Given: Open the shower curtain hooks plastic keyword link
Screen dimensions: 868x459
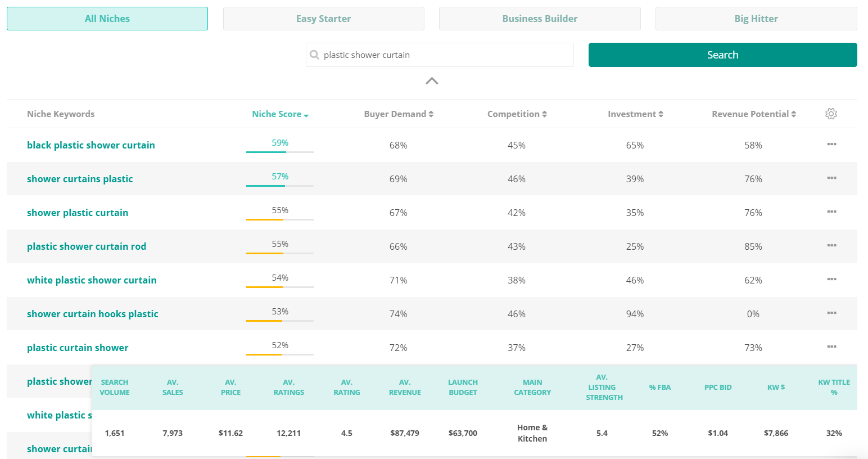Looking at the screenshot, I should 93,314.
